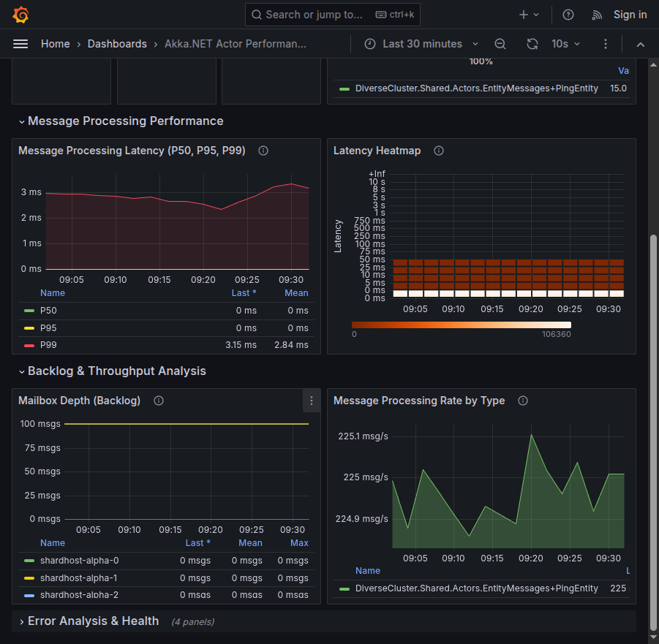Go to Dashboards in breadcrumb
Screen dimensions: 659x644
coord(117,44)
